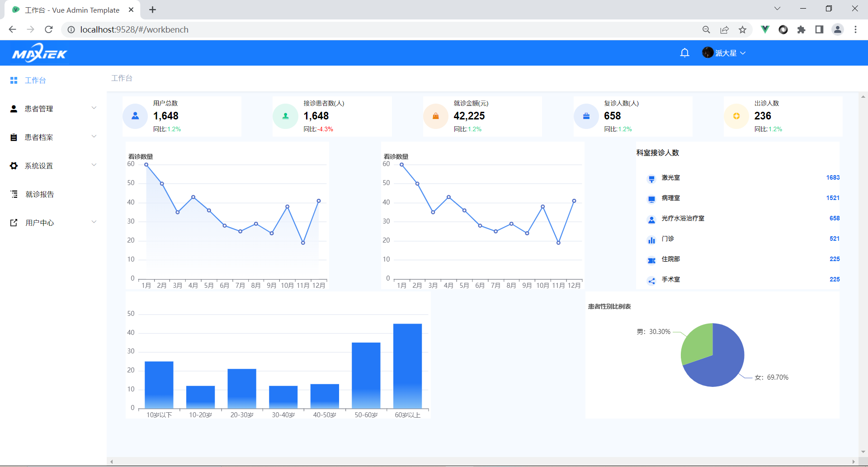Select 工作台 in the sidebar menu

click(53, 80)
